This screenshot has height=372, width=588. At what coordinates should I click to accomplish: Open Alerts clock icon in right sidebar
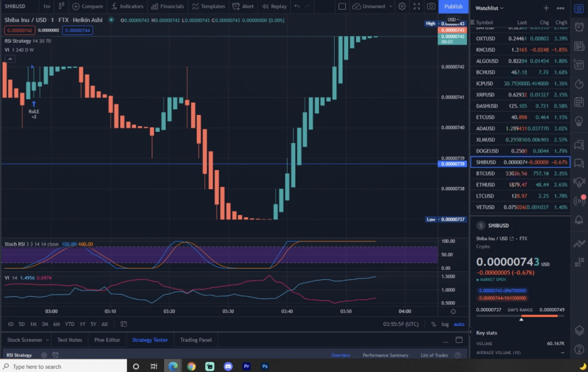pyautogui.click(x=579, y=27)
